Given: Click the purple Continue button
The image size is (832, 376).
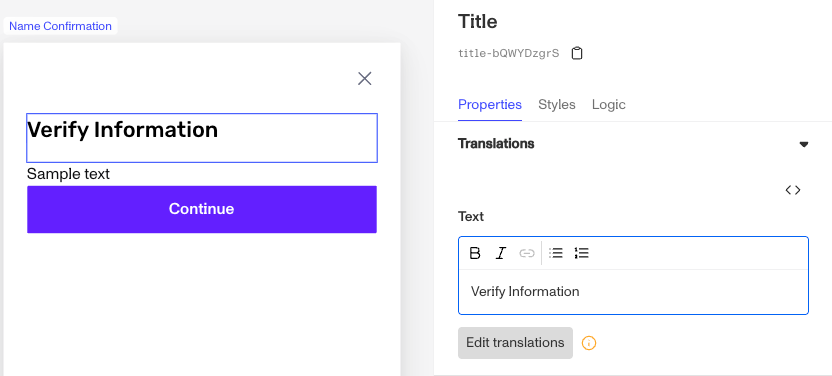Looking at the screenshot, I should pyautogui.click(x=202, y=209).
